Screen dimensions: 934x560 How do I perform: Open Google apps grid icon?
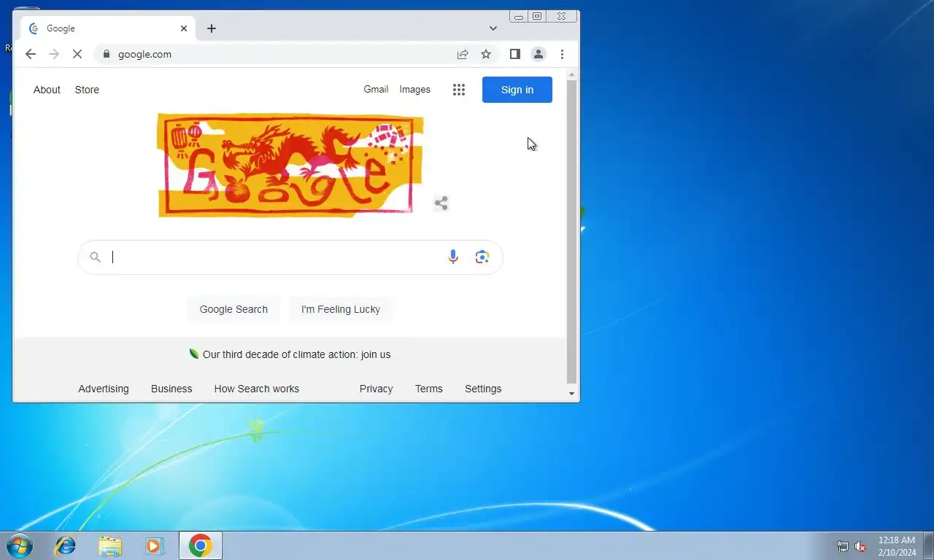[x=459, y=90]
